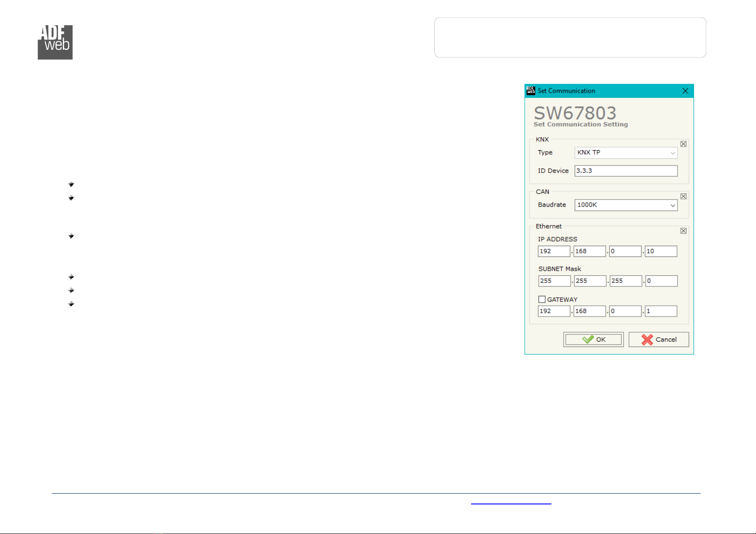Click the first SUBNET Mask field

[555, 281]
